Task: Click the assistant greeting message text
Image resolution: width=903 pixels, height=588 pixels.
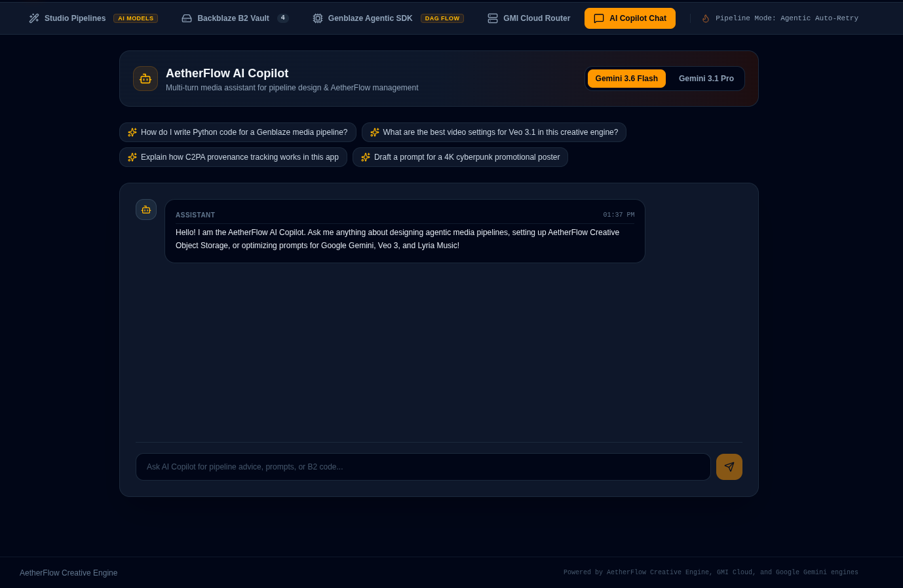Action: click(x=398, y=239)
